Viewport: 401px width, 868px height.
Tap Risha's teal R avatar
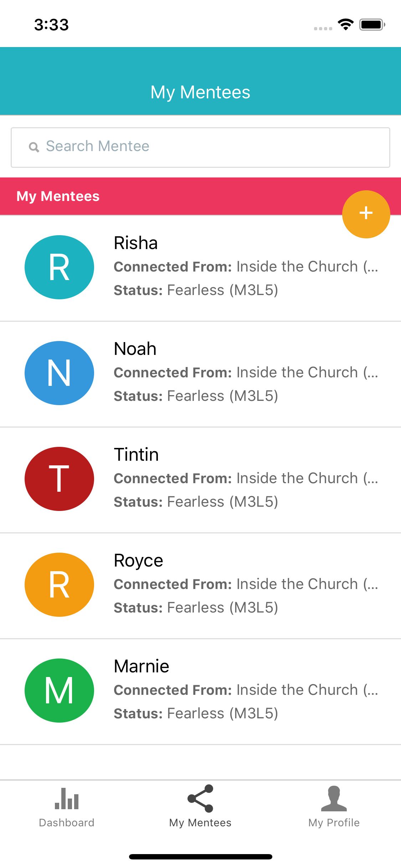[x=59, y=267]
